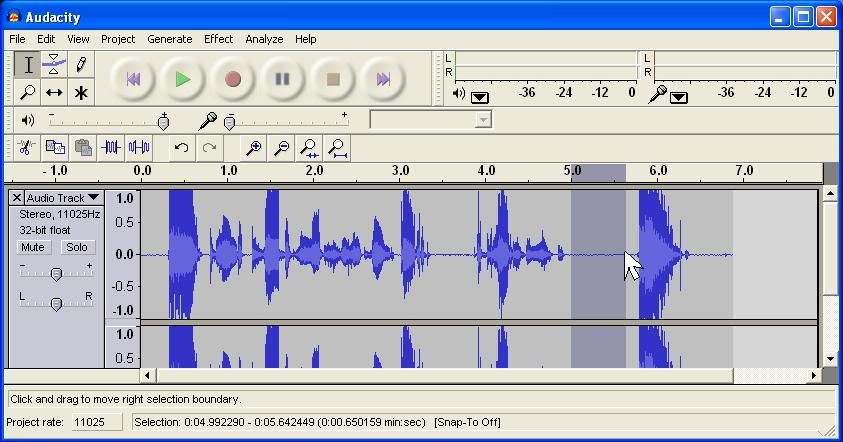
Task: Open the Analyze menu
Action: tap(264, 39)
